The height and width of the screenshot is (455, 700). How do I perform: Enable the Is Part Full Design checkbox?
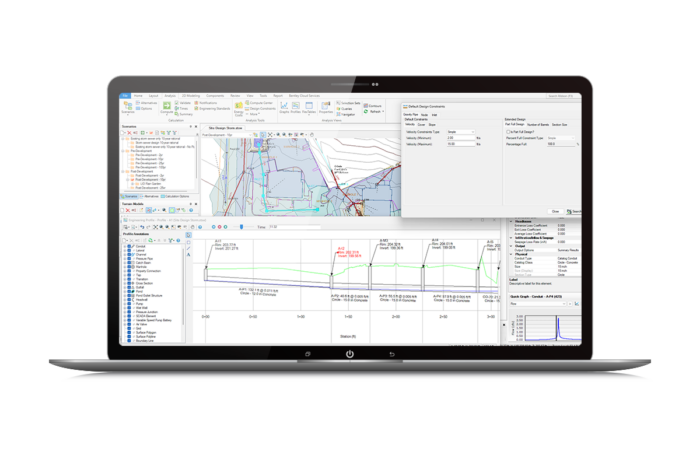point(509,131)
